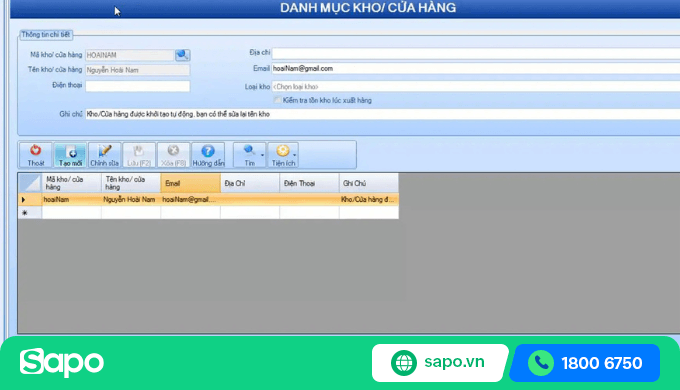The image size is (680, 390).
Task: Click the Ghi chú input field
Action: point(382,114)
